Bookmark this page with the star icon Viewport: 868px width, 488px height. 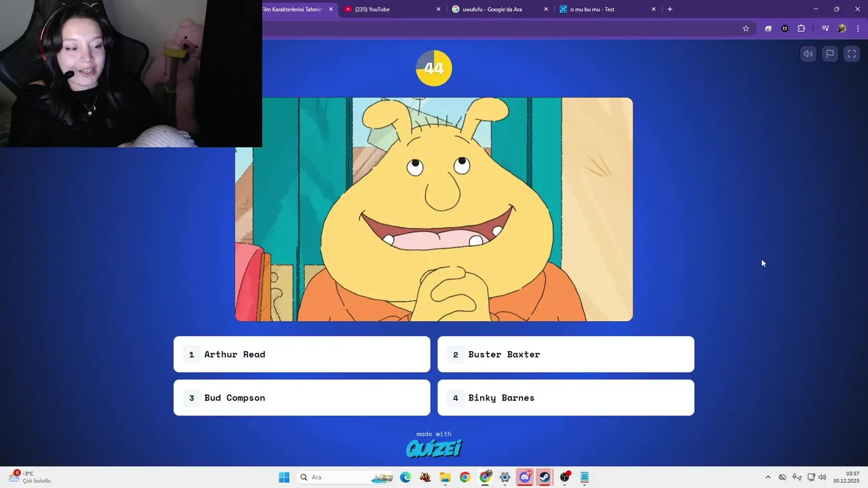pyautogui.click(x=746, y=28)
